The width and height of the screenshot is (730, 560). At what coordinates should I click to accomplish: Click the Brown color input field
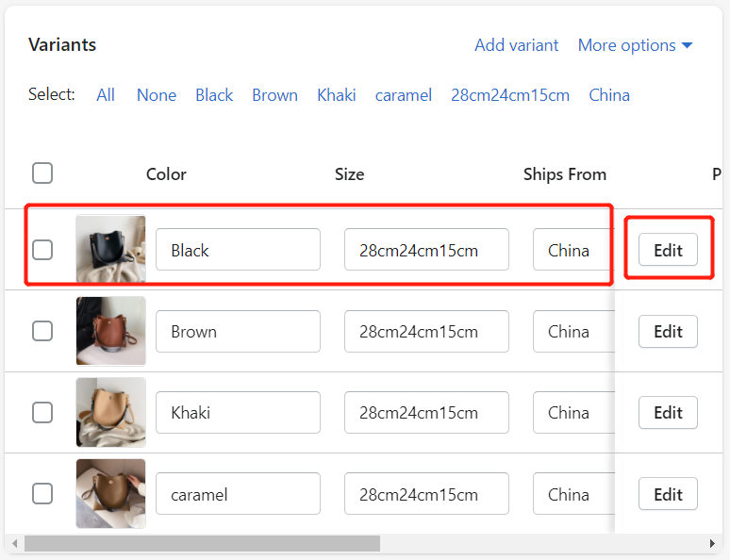[x=238, y=332]
